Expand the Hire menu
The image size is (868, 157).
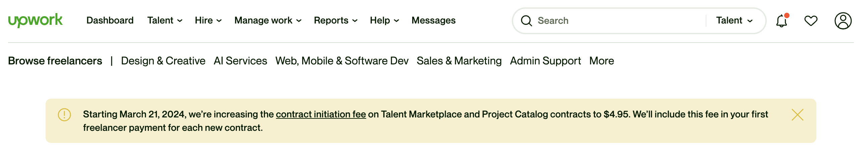coord(208,20)
